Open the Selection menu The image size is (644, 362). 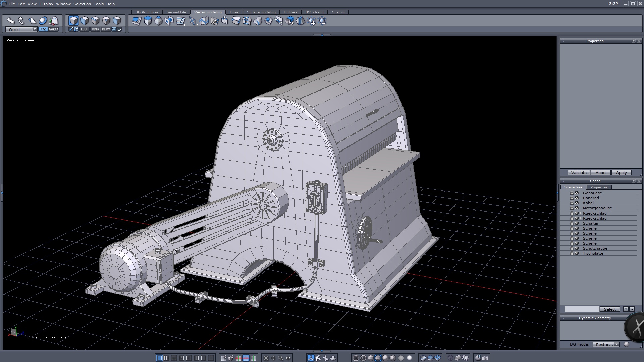point(82,4)
